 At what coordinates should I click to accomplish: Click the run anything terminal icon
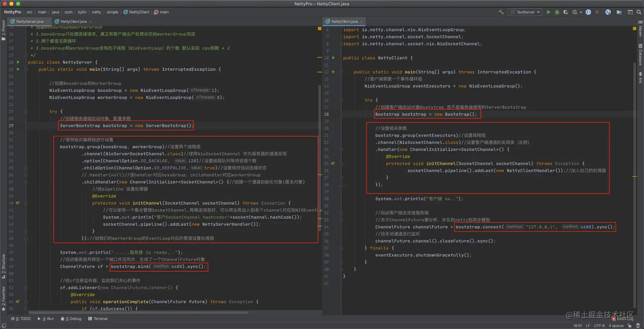[x=630, y=12]
